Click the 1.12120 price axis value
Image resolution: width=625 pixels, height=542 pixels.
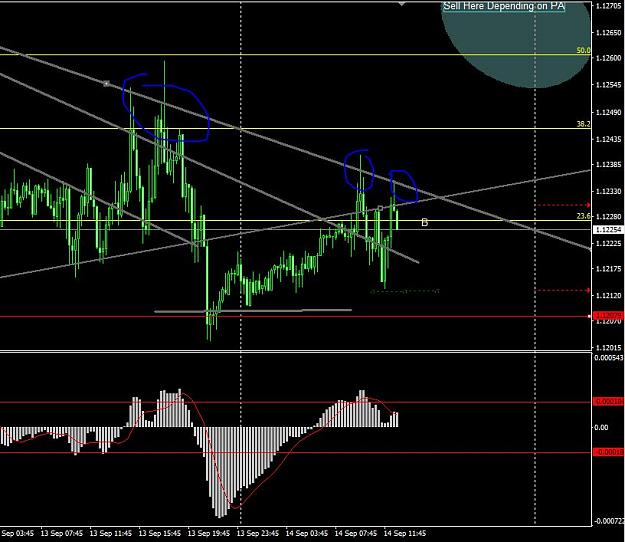coord(608,295)
